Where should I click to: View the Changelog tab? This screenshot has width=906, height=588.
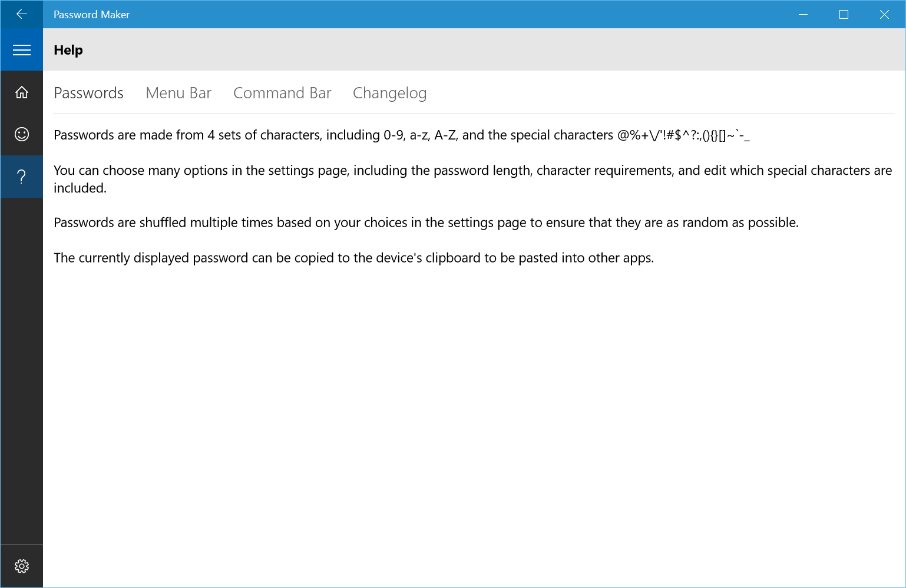tap(389, 93)
